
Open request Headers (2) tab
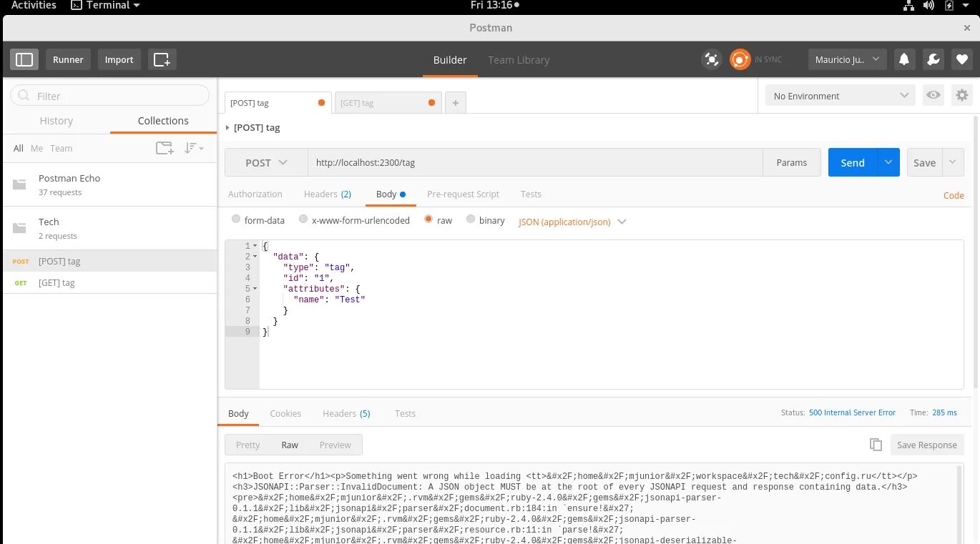pos(328,194)
